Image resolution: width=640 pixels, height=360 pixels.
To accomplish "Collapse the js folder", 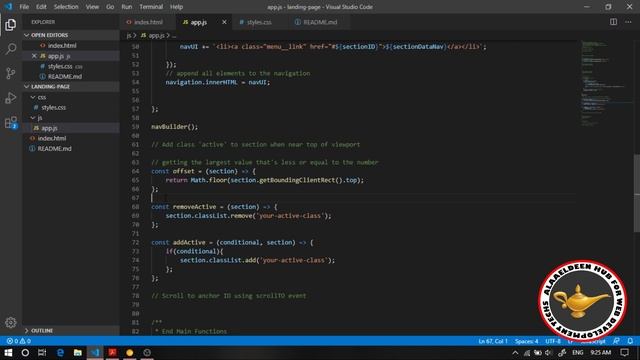I will coord(71,118).
